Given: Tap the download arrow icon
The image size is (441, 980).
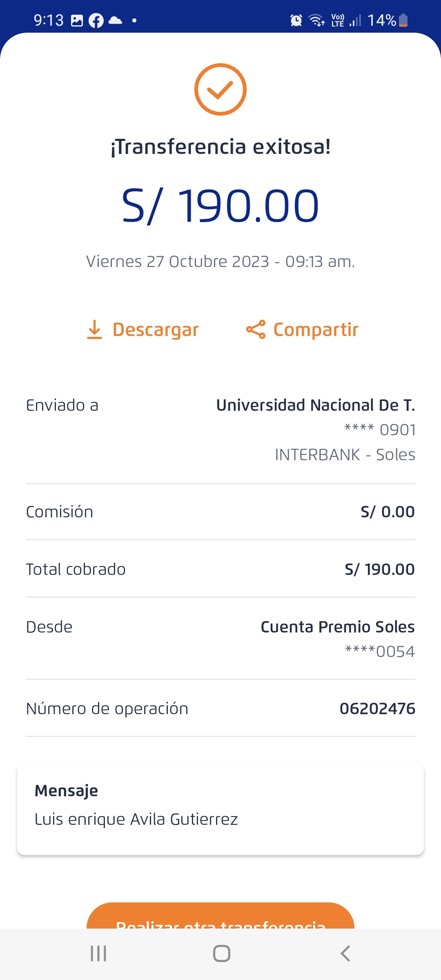Looking at the screenshot, I should coord(95,330).
